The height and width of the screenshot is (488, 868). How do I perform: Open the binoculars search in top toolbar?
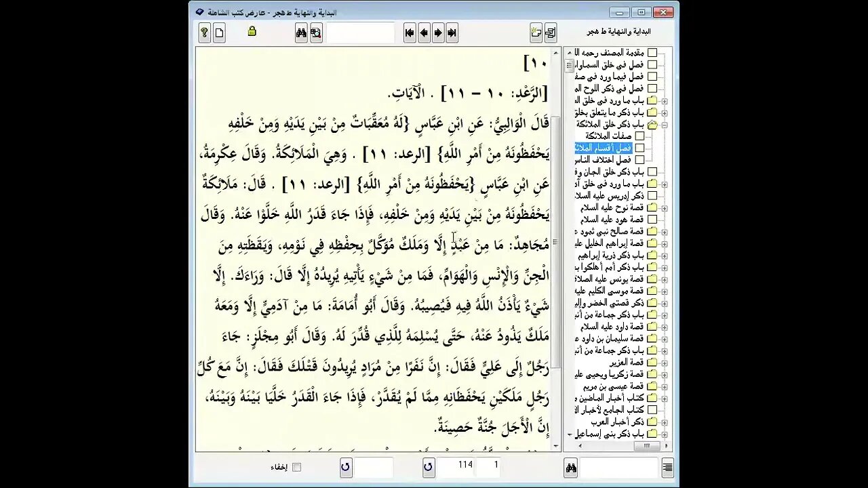pyautogui.click(x=302, y=33)
